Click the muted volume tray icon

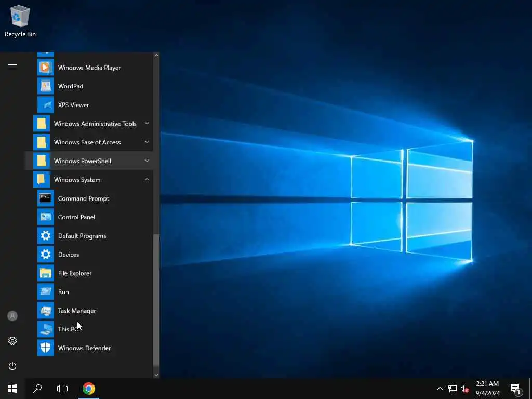[464, 389]
